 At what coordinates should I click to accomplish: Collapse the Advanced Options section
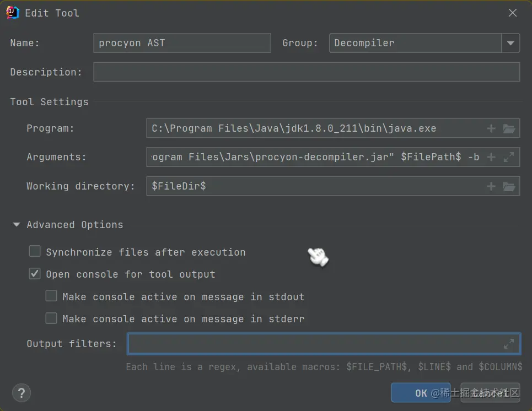pos(16,224)
